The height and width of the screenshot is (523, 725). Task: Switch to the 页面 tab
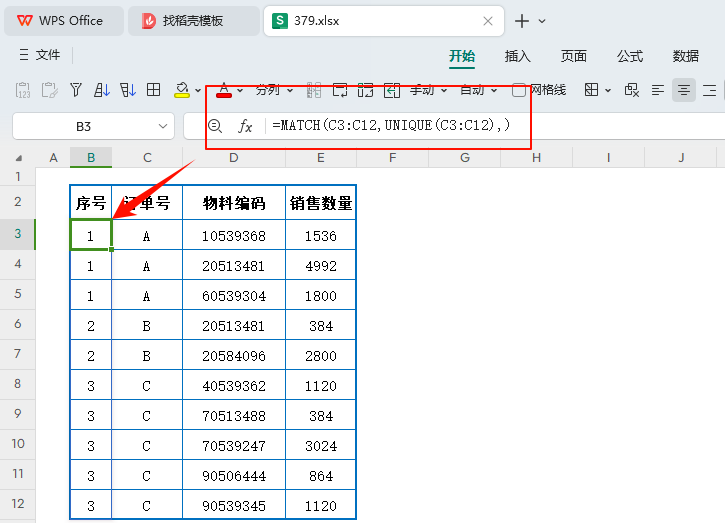(x=574, y=56)
